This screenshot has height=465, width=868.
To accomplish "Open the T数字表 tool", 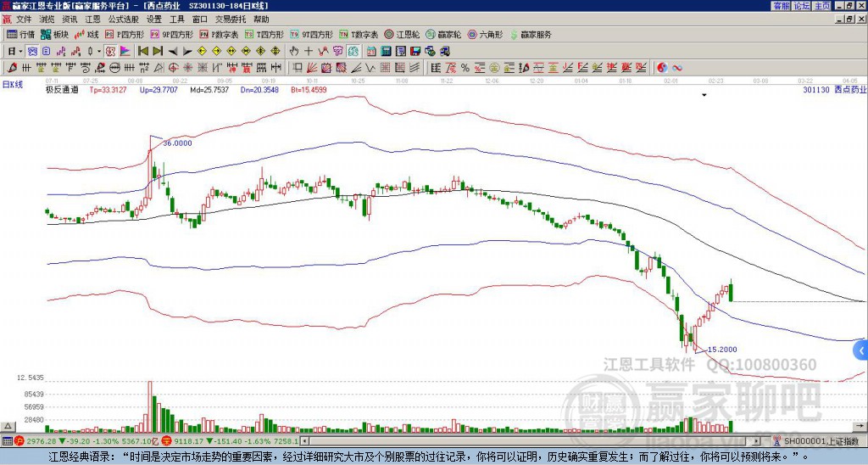I will pos(359,34).
